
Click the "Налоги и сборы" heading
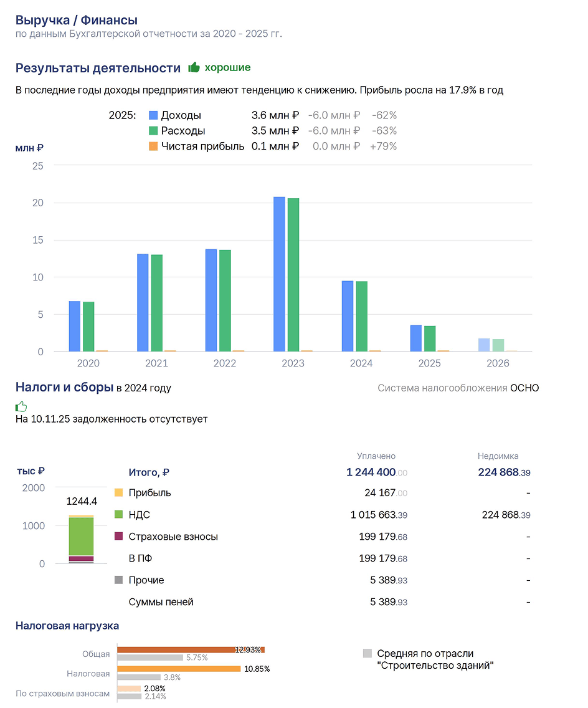coord(65,387)
